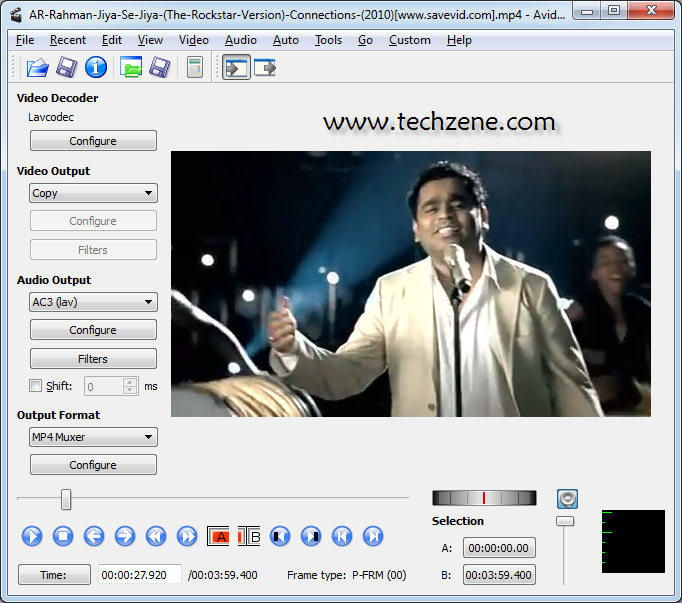Screen dimensions: 682x603
Task: Click selection A time 00:00:00.00
Action: [x=499, y=548]
